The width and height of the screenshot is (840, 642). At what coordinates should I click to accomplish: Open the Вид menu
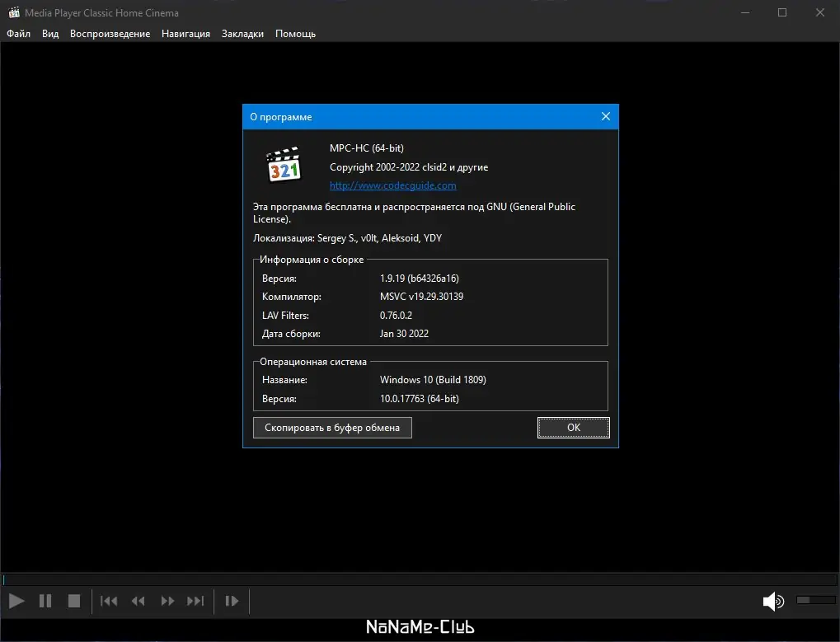(x=50, y=34)
